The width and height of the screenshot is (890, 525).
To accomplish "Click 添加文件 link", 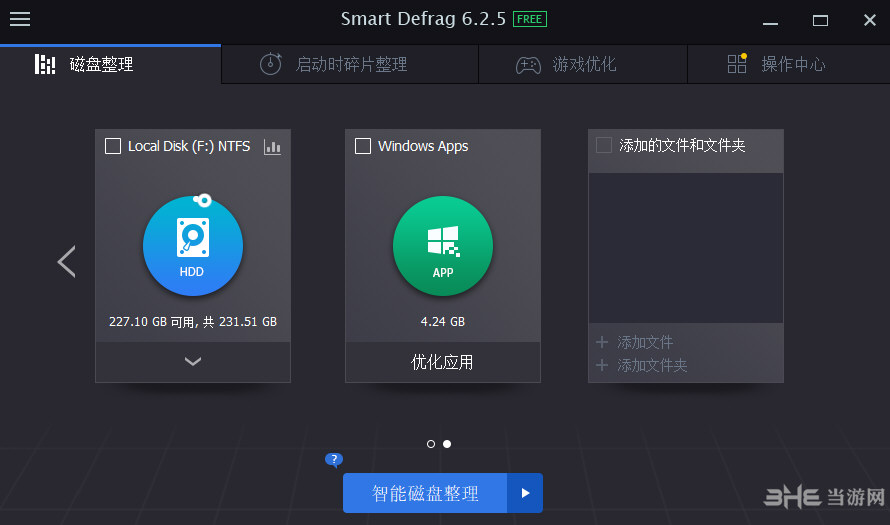I will tap(635, 342).
